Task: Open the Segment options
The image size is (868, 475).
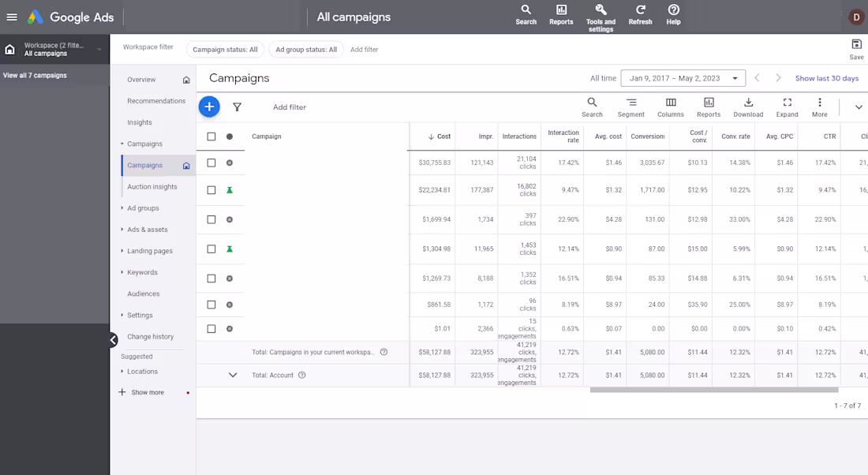Action: [630, 104]
